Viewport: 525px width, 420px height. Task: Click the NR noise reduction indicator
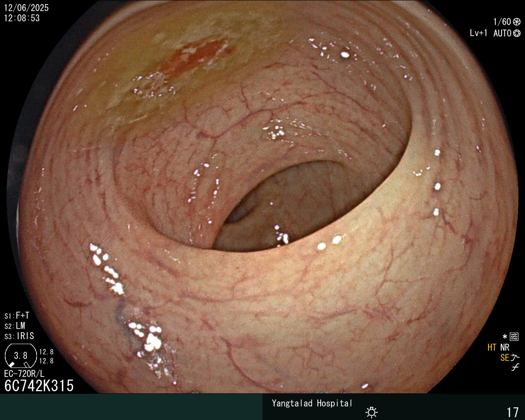click(x=505, y=347)
